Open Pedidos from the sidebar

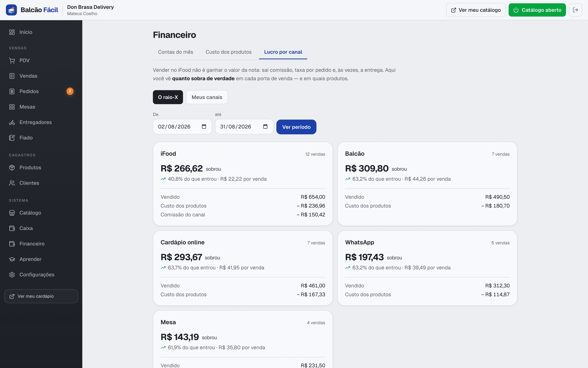pos(41,91)
